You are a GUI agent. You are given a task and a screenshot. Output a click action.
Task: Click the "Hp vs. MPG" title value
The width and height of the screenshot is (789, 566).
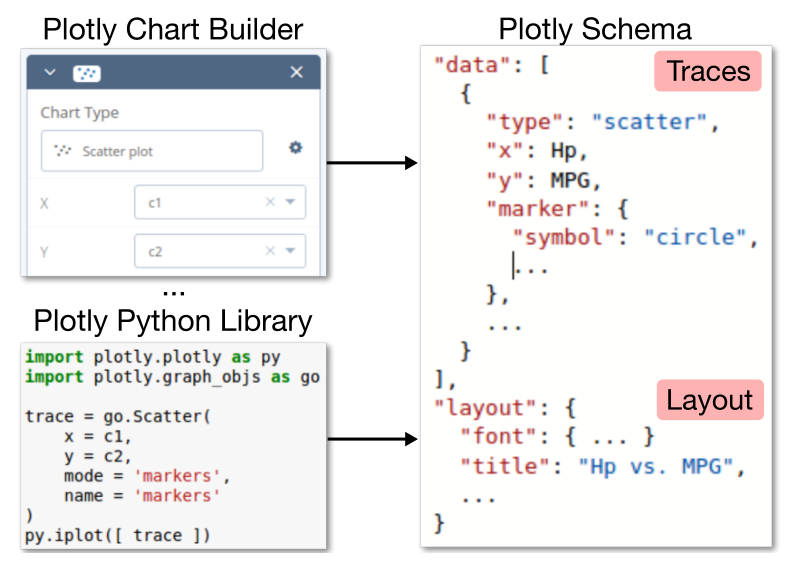[656, 466]
